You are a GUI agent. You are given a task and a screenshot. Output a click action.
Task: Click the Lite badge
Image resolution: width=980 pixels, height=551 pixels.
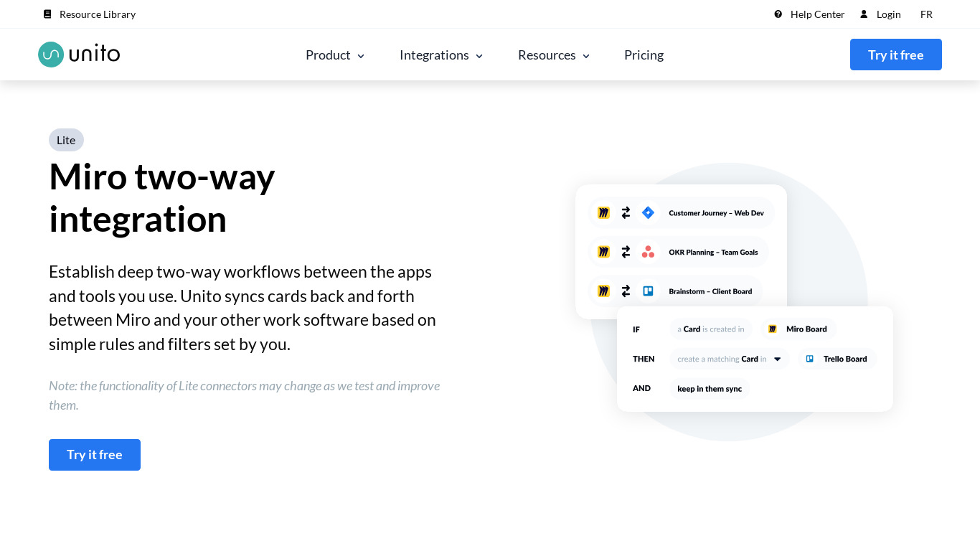pos(66,140)
